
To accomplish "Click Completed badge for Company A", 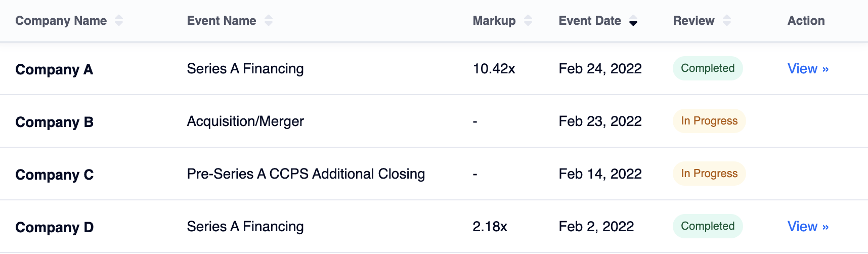I will point(708,68).
